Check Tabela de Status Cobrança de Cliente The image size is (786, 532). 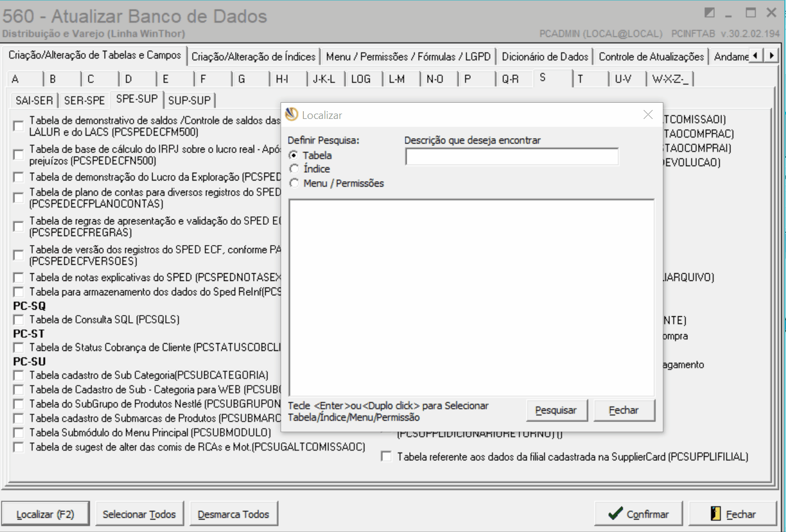[x=19, y=347]
